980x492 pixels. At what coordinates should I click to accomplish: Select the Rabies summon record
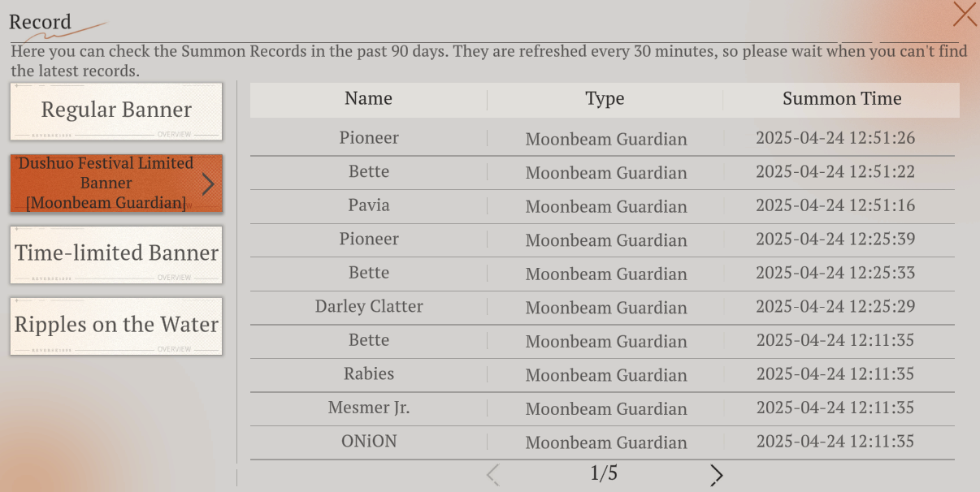click(602, 375)
